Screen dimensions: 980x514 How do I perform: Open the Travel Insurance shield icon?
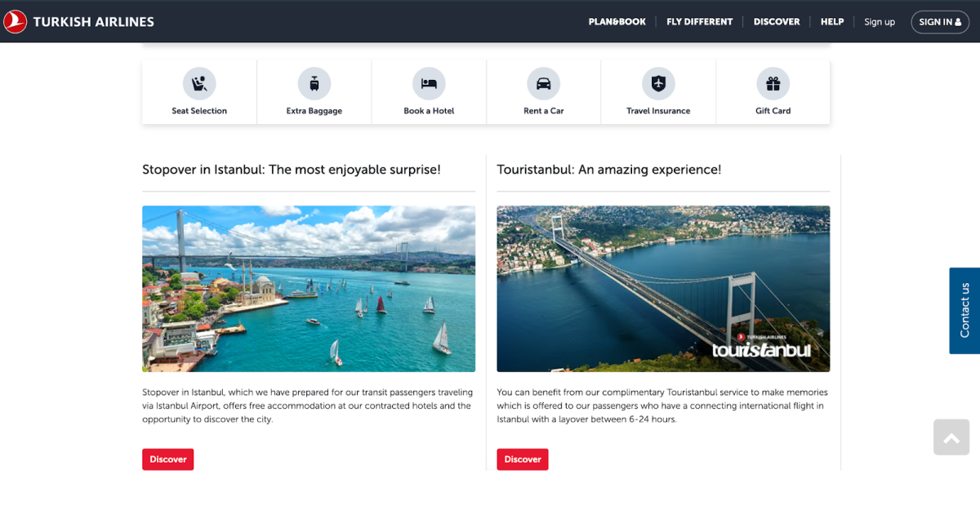[x=658, y=83]
